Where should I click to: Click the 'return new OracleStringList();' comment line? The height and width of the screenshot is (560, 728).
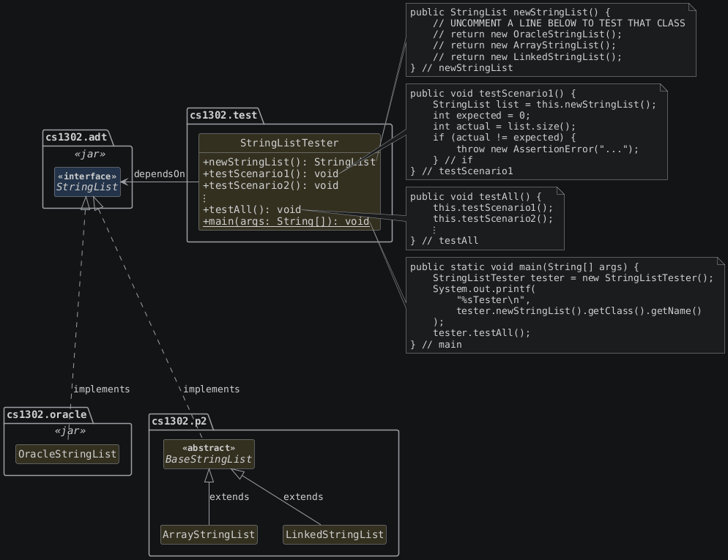[527, 34]
